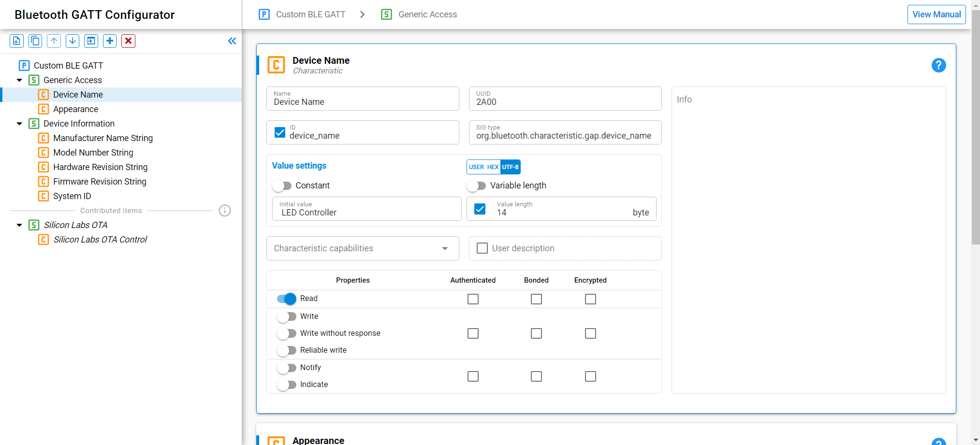980x445 pixels.
Task: Click the new item document-plus toolbar icon
Action: point(16,41)
